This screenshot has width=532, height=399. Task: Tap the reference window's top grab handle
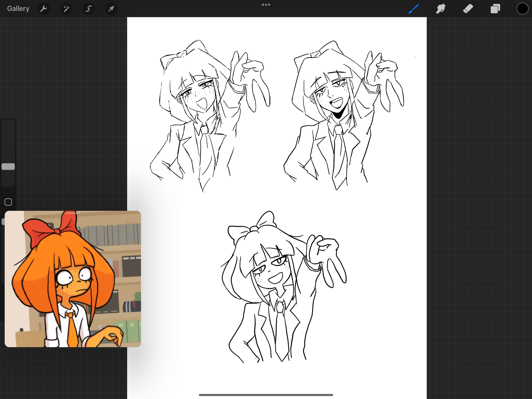coord(73,213)
